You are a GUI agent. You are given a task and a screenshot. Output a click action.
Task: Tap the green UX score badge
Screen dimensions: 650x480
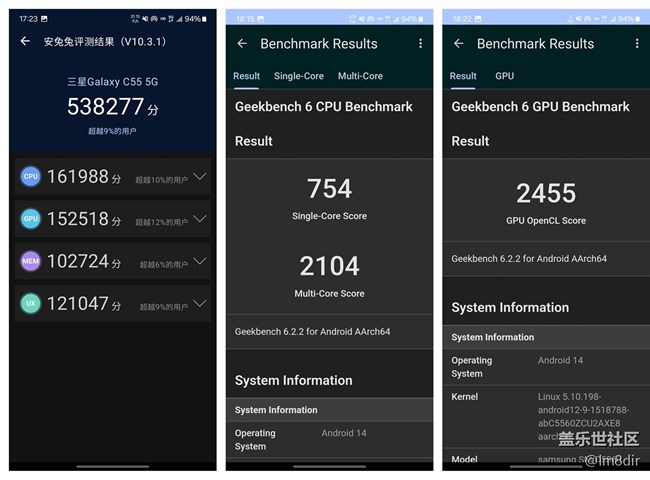[30, 304]
